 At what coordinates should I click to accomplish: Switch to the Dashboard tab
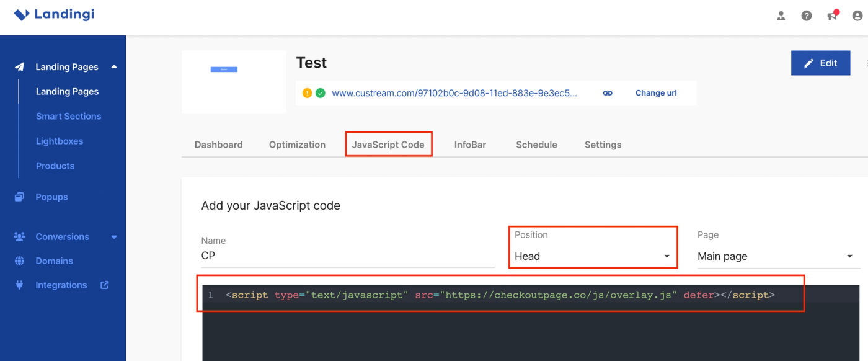(219, 145)
